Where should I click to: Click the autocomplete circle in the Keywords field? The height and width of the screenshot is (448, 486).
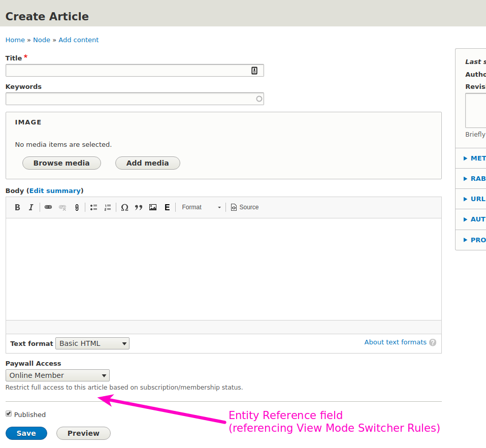[x=259, y=99]
